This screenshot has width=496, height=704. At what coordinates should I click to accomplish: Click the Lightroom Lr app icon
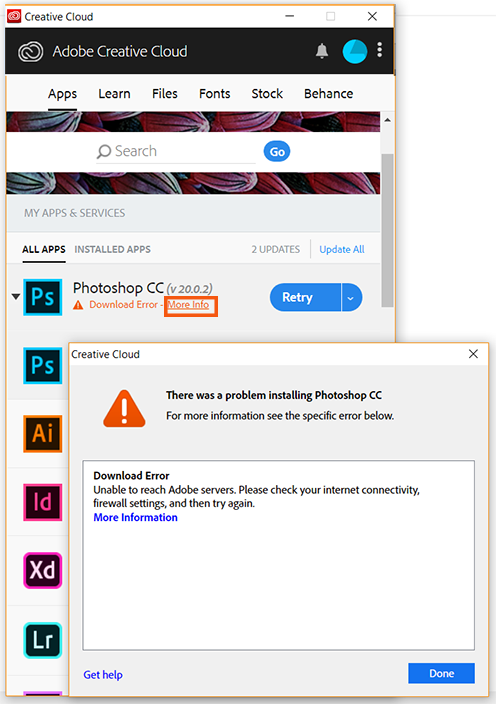[43, 640]
